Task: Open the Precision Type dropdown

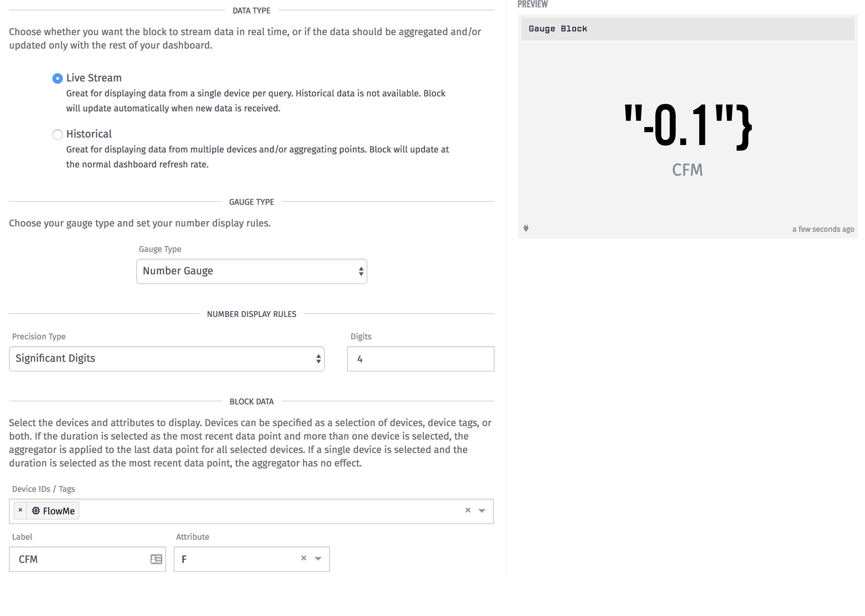Action: pyautogui.click(x=166, y=358)
